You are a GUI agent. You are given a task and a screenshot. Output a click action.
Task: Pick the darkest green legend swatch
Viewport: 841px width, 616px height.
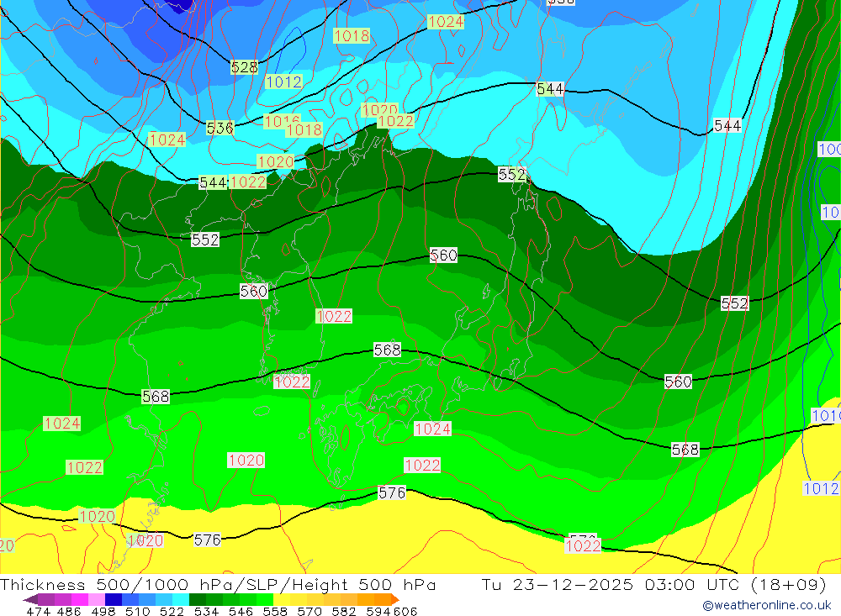click(198, 599)
